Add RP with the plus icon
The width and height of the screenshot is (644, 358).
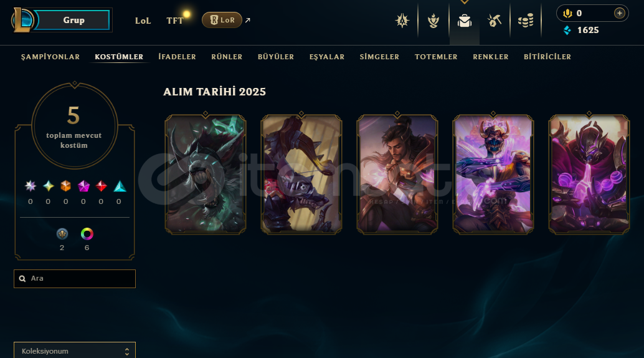(619, 13)
